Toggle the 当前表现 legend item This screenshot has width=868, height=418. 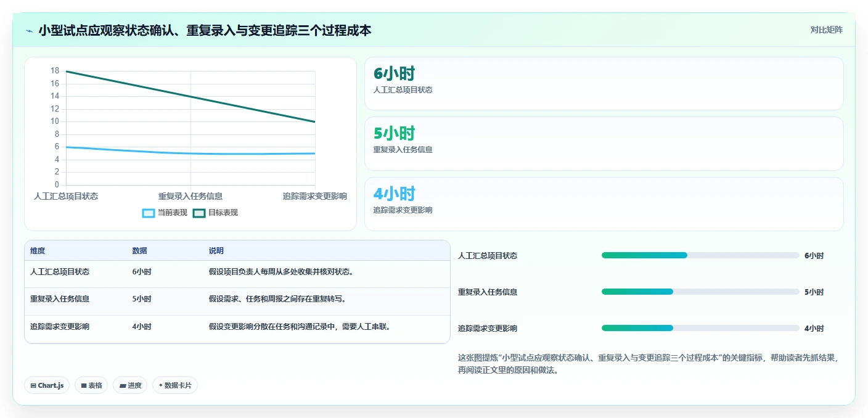coord(165,213)
